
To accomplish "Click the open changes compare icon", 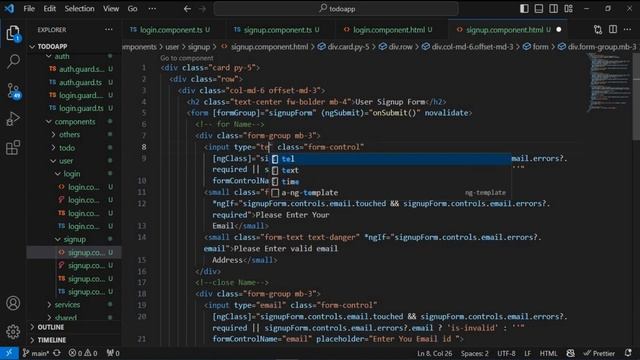I will tap(598, 29).
